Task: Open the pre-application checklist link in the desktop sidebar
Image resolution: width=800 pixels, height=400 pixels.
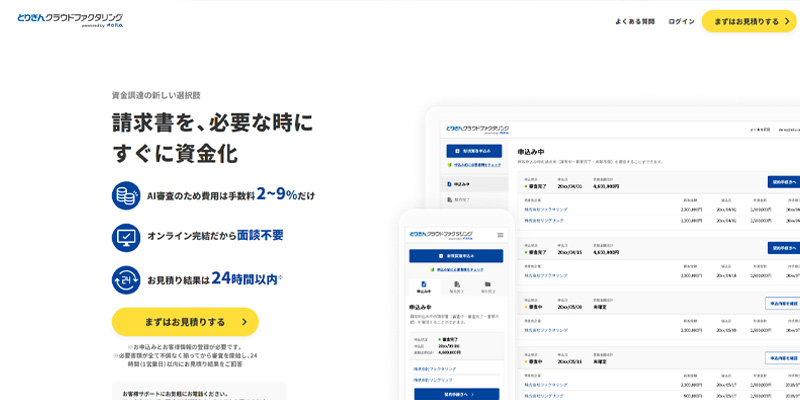Action: [x=474, y=165]
